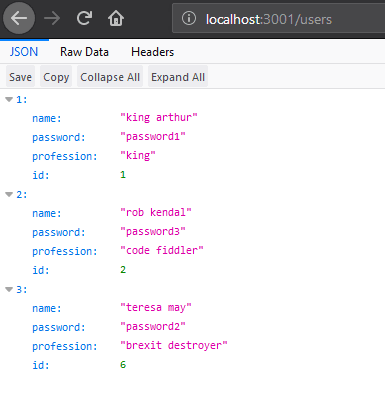
Task: Select the "brexit destroyer" profession value
Action: tap(174, 345)
